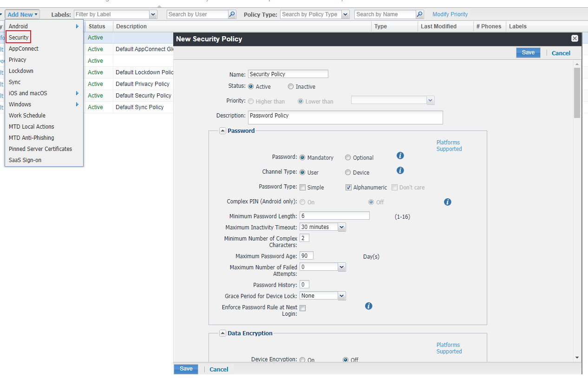Uncheck the Alphanumeric password type checkbox
Screen dimensions: 588x378
coord(349,188)
